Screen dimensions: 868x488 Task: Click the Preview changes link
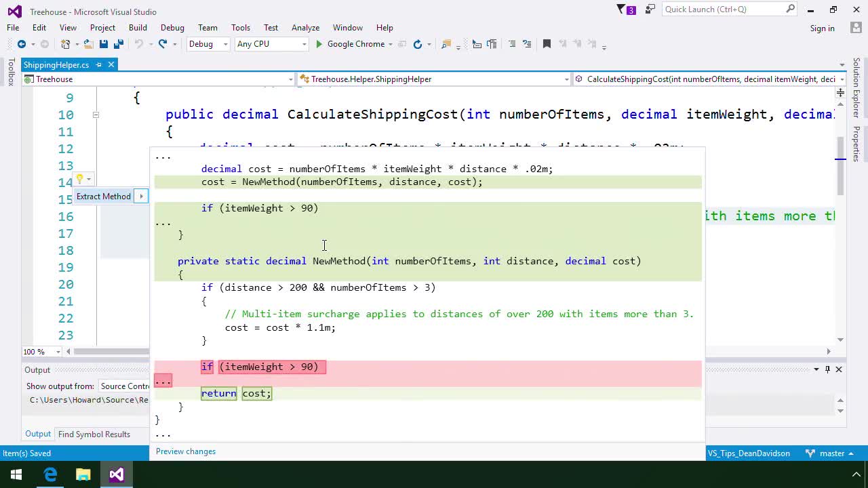click(185, 451)
